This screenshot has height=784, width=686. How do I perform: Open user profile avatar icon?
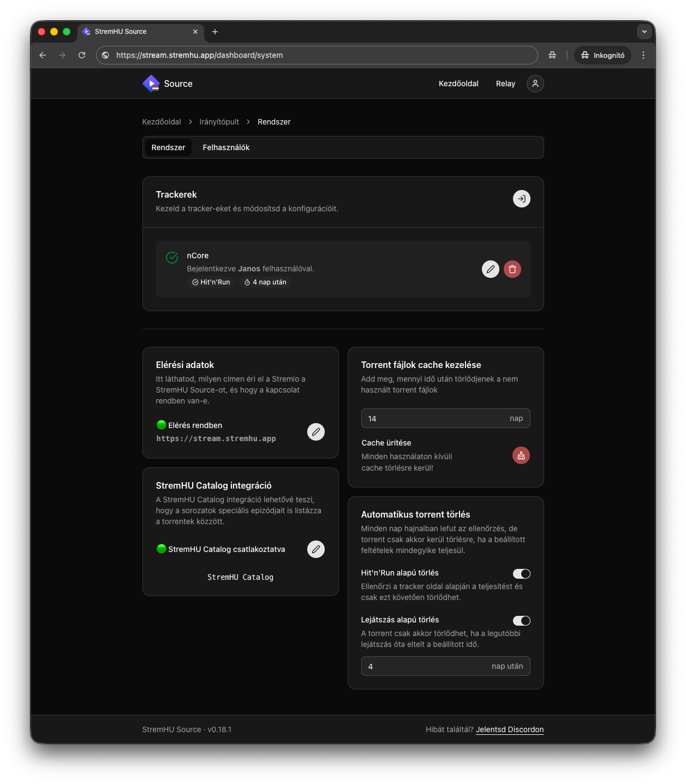click(535, 84)
